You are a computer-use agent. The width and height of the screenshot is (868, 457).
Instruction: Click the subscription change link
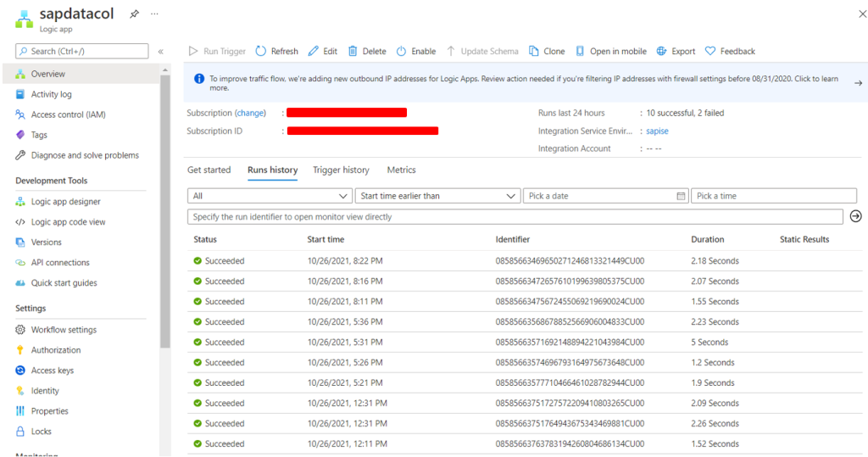(250, 113)
